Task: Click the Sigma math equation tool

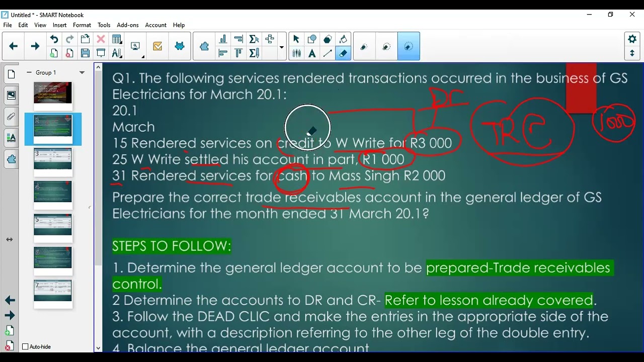Action: 254,39
